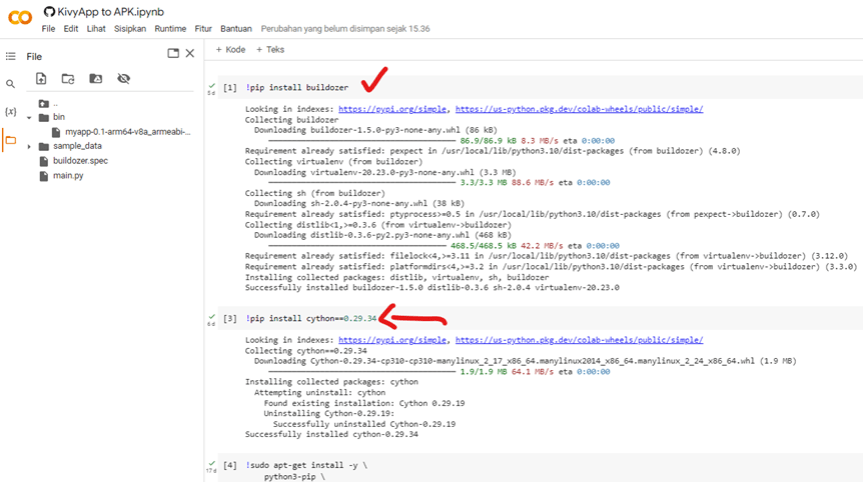Open file panel in new window
863x482 pixels.
173,54
